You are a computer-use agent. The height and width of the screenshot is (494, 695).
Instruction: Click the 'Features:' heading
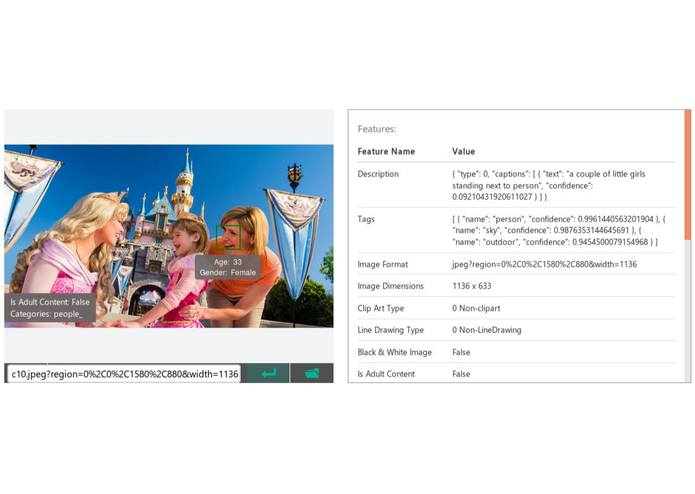pos(377,129)
